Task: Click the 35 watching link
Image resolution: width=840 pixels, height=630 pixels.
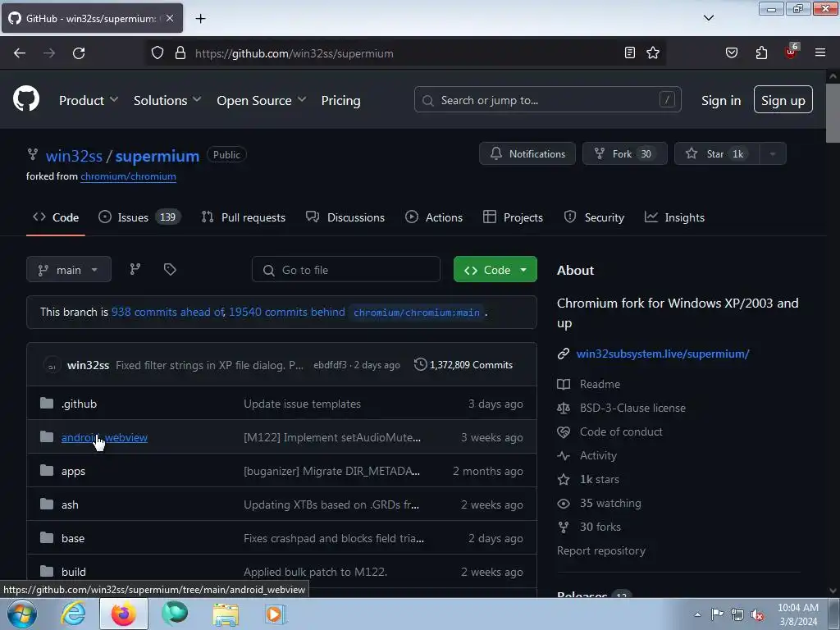Action: 610,503
